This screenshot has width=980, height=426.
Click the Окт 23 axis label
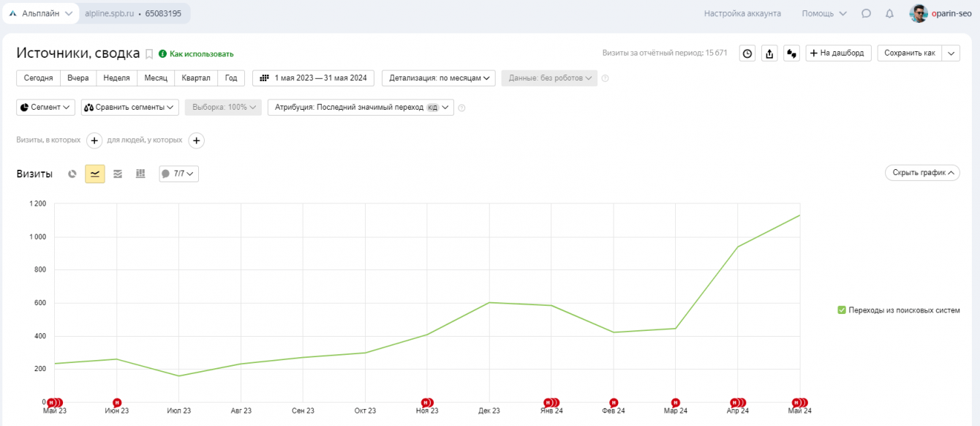[x=365, y=411]
